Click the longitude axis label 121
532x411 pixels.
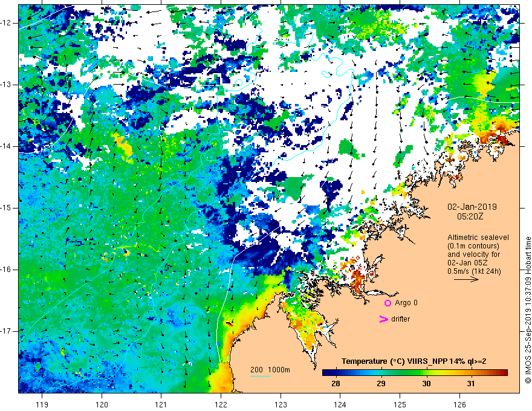point(161,404)
